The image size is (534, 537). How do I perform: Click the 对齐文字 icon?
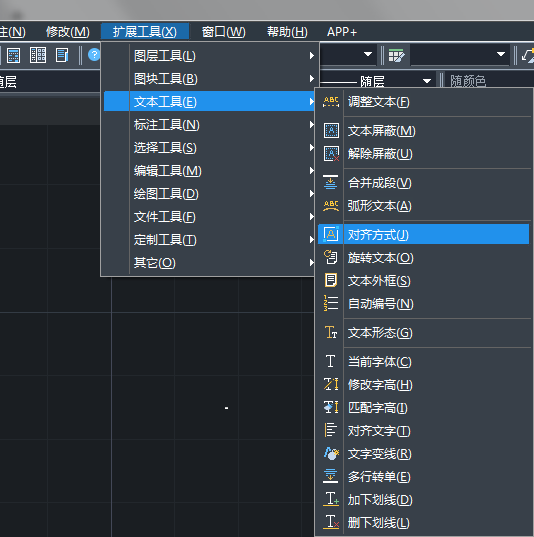tap(331, 430)
